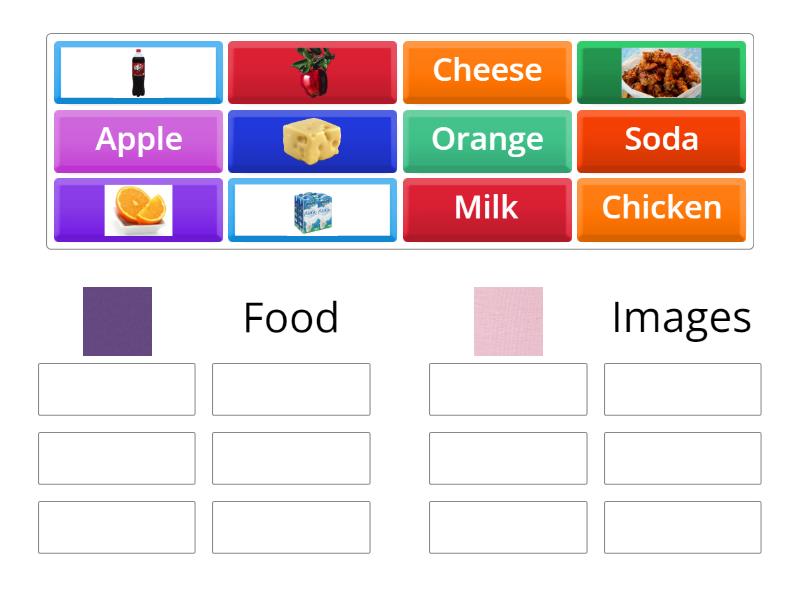Click the highlighted soda bottle card

click(x=137, y=71)
